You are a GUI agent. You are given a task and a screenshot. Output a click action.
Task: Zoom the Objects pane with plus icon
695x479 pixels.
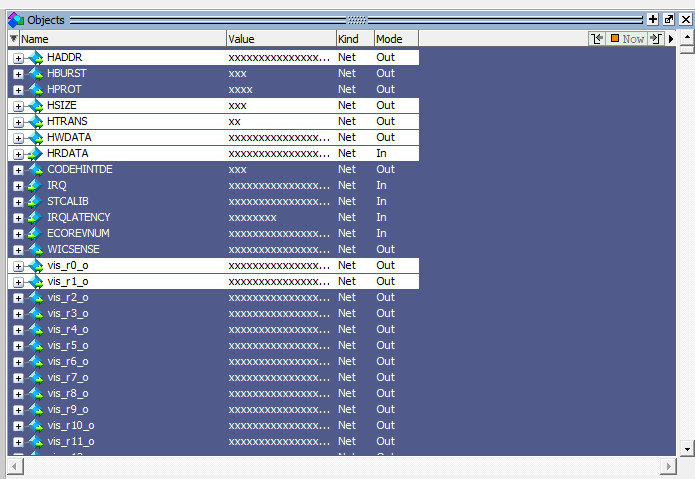(652, 19)
